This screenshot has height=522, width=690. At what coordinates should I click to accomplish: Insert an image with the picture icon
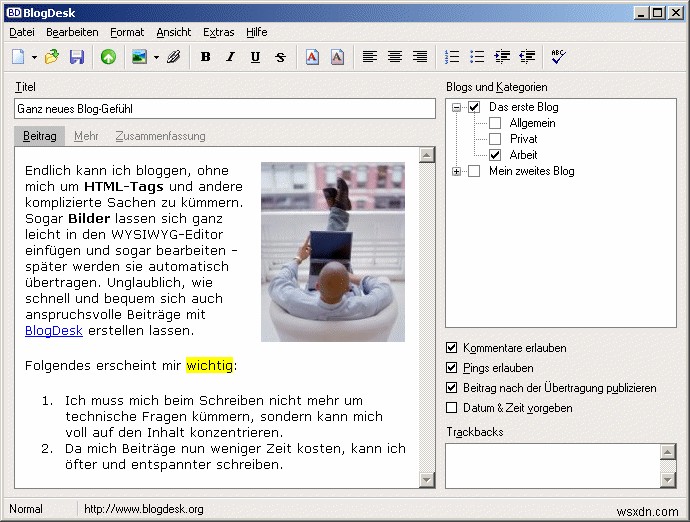pyautogui.click(x=139, y=57)
